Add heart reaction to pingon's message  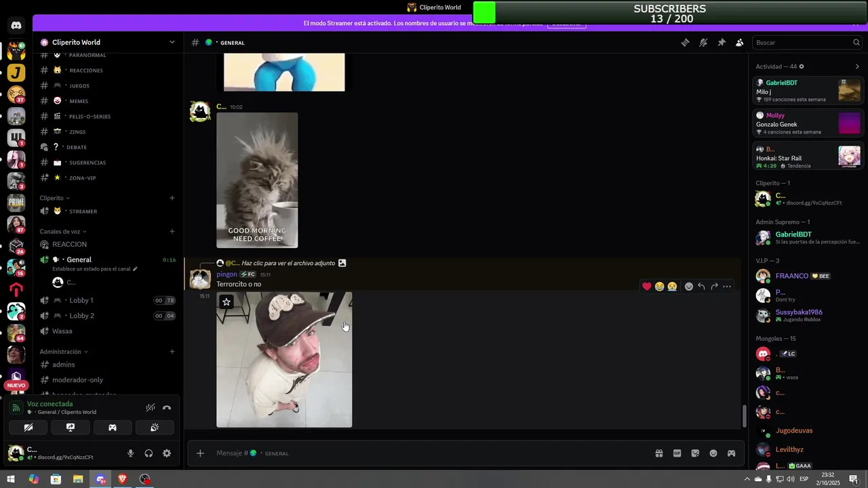pyautogui.click(x=647, y=286)
